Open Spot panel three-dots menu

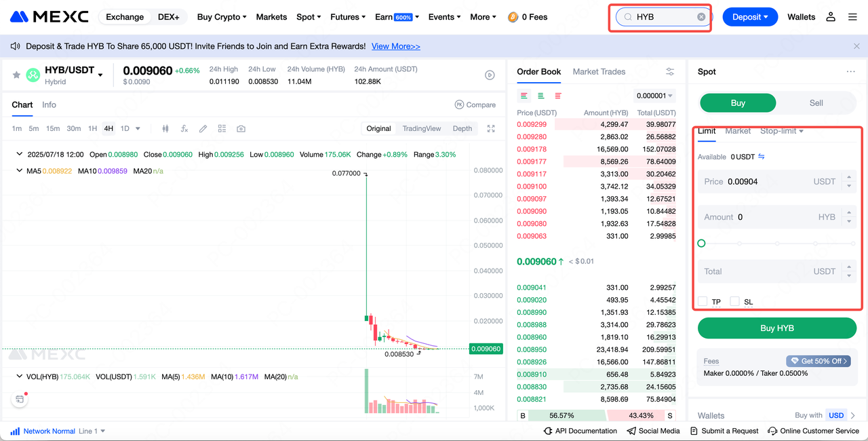(x=850, y=71)
